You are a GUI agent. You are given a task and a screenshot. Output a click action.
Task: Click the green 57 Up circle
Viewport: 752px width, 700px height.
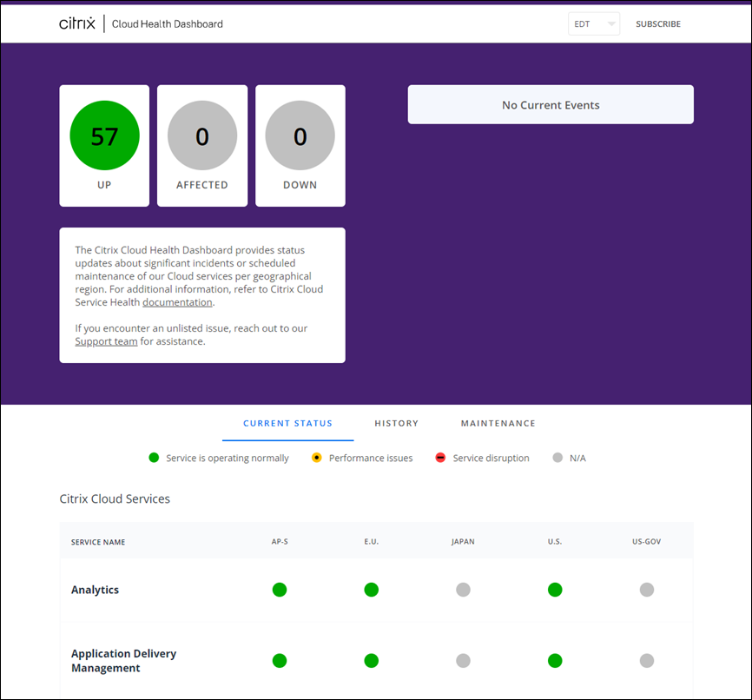point(104,135)
